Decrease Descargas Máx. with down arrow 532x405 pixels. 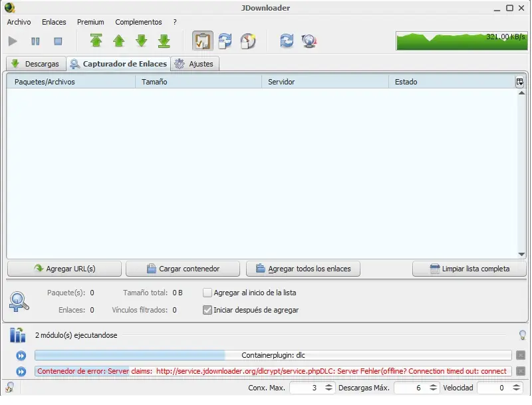coord(433,390)
